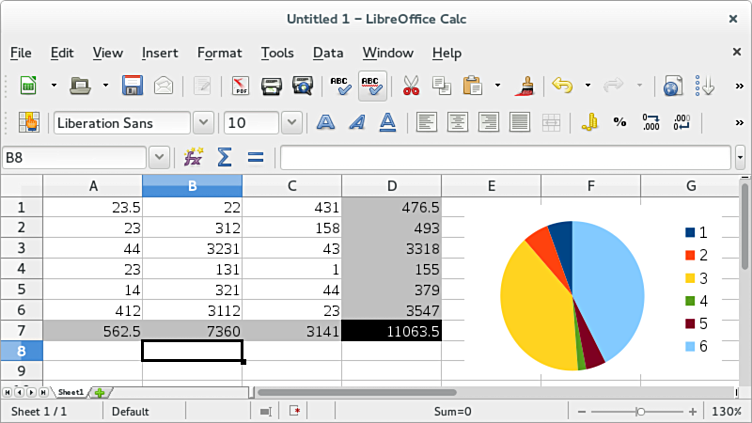Toggle AutoSpellcheck on or off
Screen dimensions: 752x423
click(372, 86)
